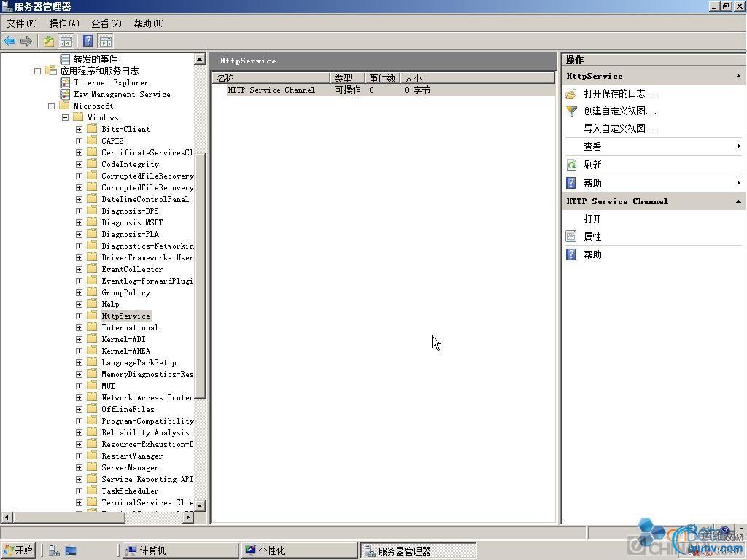Switch to 个性化 taskbar window
The width and height of the screenshot is (747, 560).
tap(300, 551)
